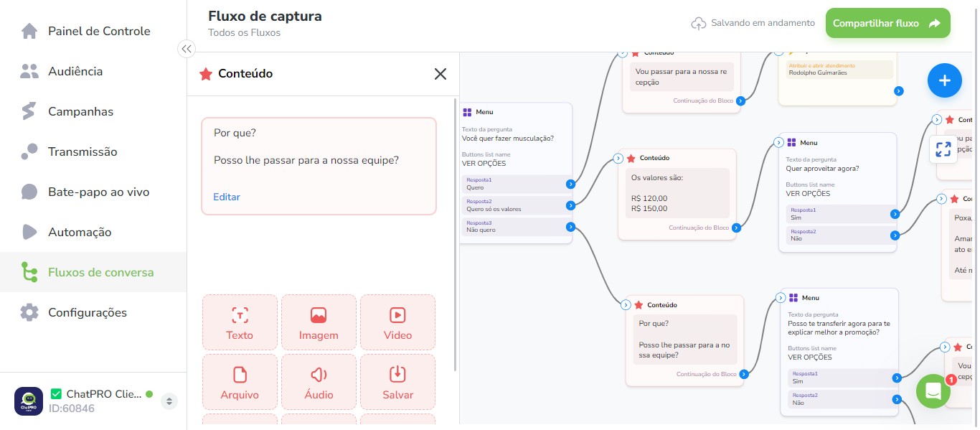Click the Resposta3 Não quero option

point(516,227)
